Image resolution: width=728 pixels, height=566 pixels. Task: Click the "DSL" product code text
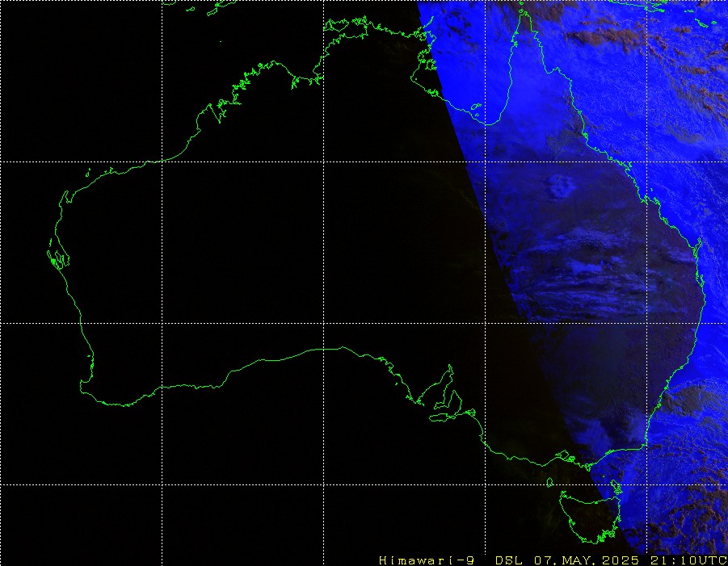pyautogui.click(x=508, y=560)
